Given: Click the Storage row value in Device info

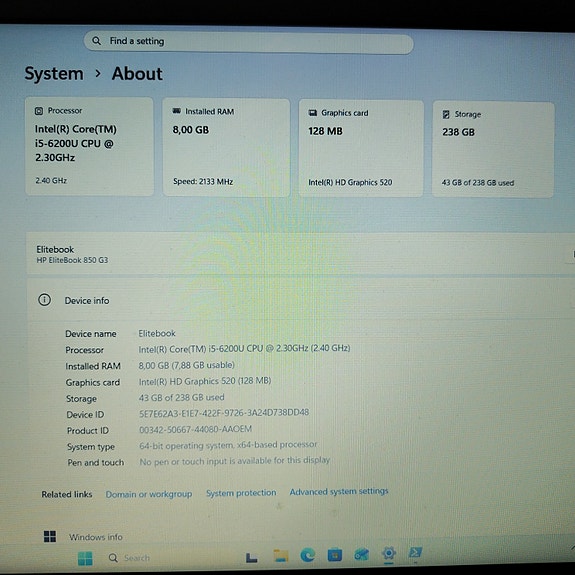Looking at the screenshot, I should pyautogui.click(x=182, y=398).
